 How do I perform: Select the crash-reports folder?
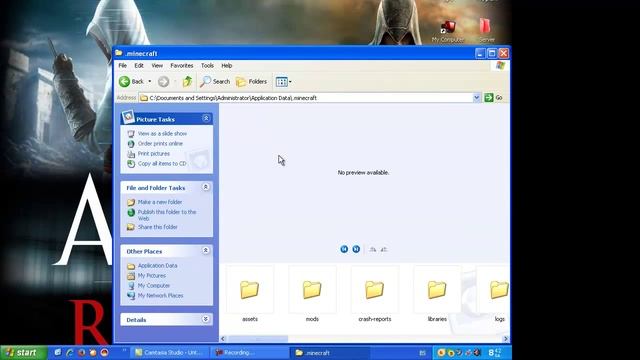(375, 295)
